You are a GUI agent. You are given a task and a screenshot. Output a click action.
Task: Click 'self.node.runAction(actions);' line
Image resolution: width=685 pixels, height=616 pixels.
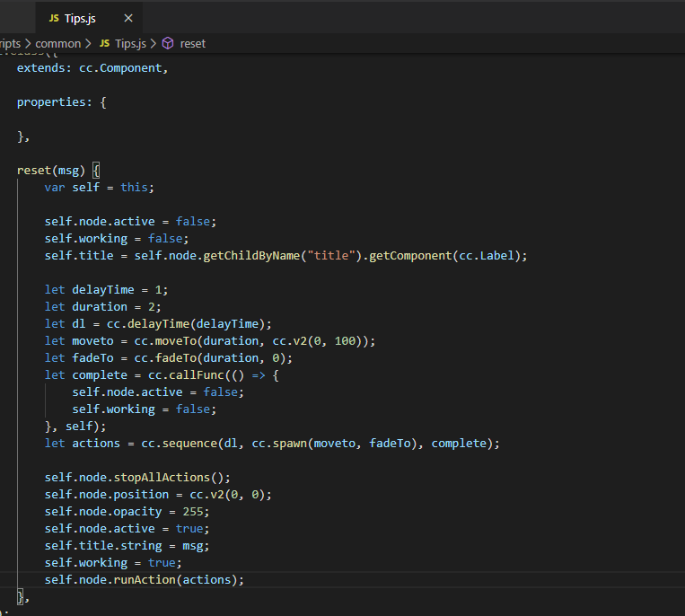[x=145, y=579]
